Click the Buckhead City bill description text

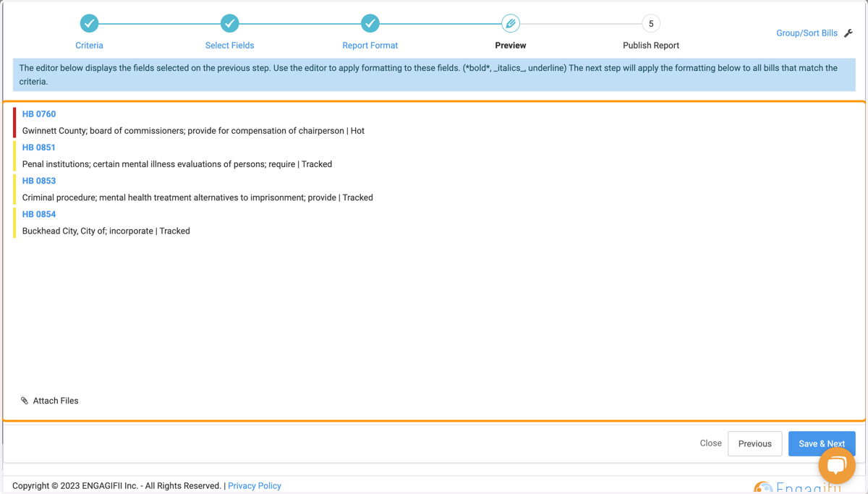click(106, 231)
